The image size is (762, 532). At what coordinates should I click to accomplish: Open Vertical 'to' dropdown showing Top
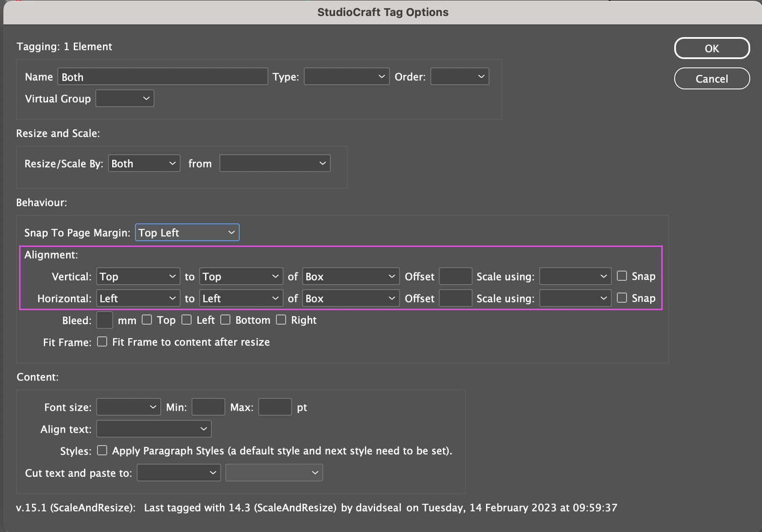[241, 277]
